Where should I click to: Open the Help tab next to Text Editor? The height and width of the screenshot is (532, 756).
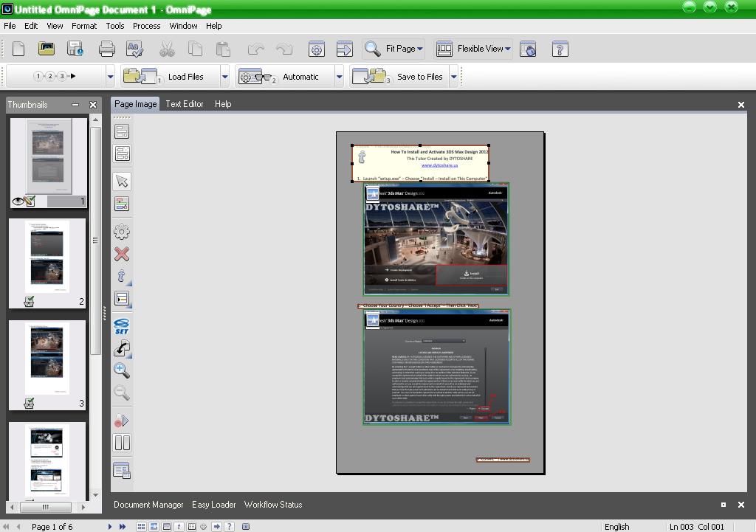(x=223, y=104)
